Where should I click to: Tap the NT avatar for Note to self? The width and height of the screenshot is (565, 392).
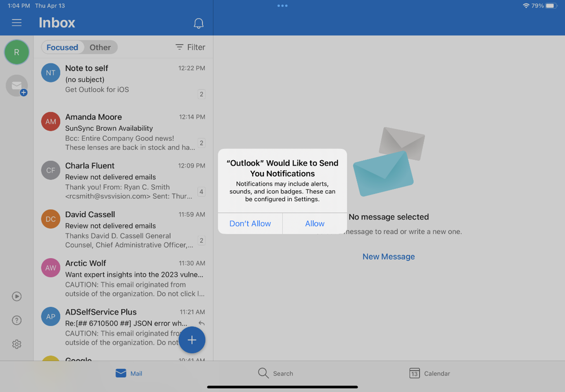(x=51, y=73)
